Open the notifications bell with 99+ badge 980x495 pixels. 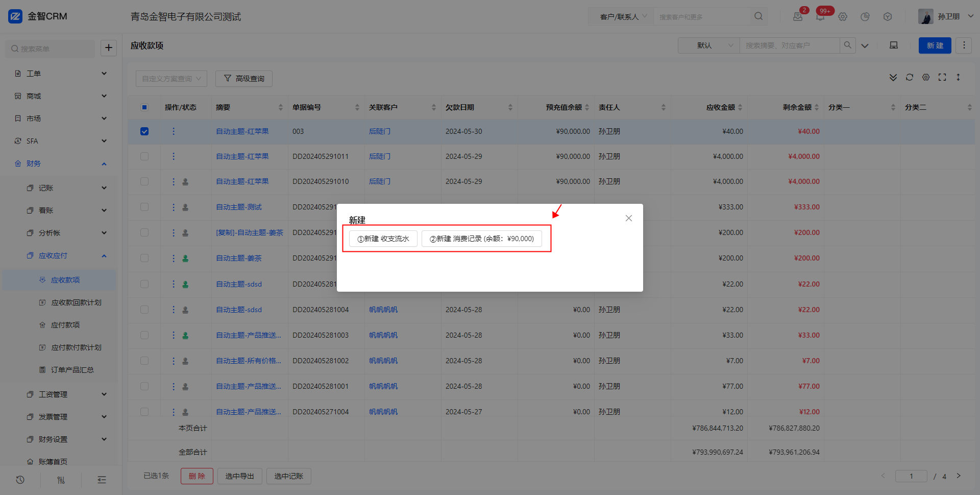820,16
